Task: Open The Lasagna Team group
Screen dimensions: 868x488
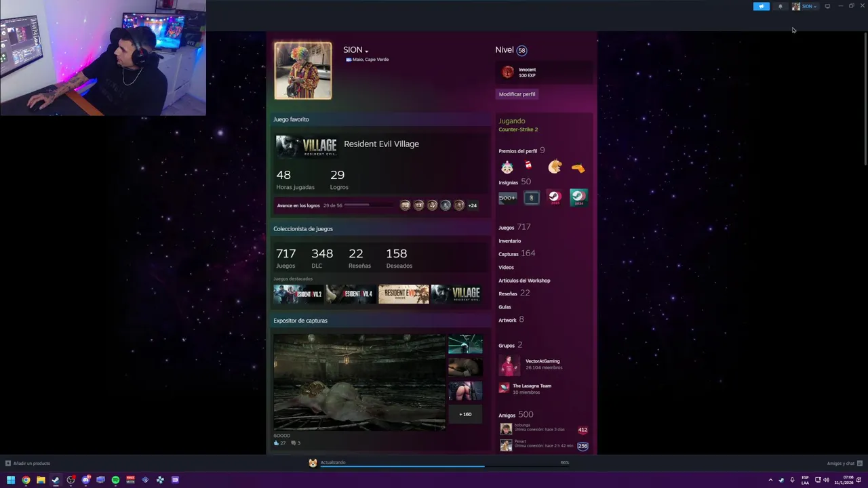Action: click(532, 386)
